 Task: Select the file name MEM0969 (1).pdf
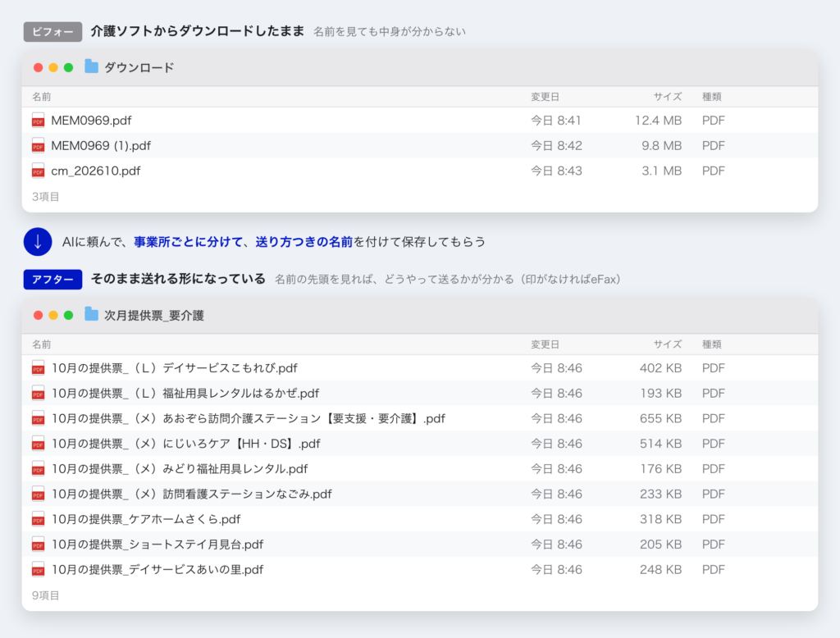(101, 146)
